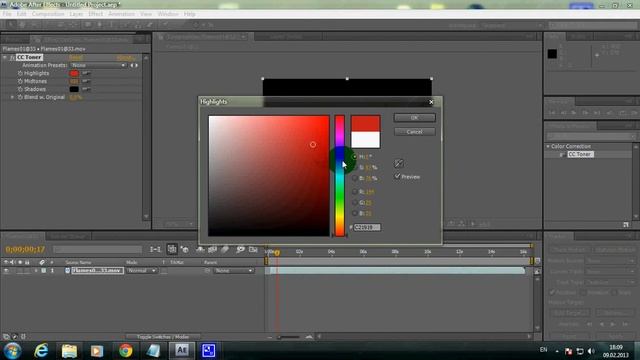Click the volume icon in system tray
Image resolution: width=640 pixels, height=360 pixels.
click(x=591, y=351)
